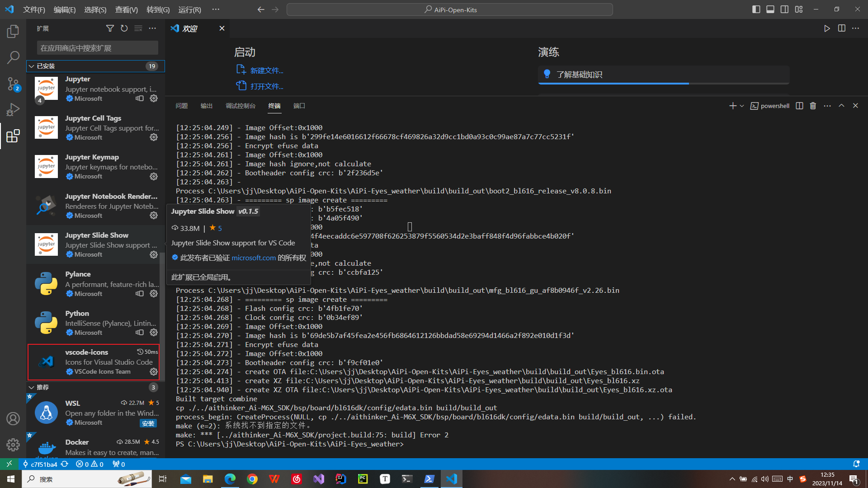Screen dimensions: 868x488
Task: Open Learn the Fundamentals walkthrough
Action: (664, 75)
